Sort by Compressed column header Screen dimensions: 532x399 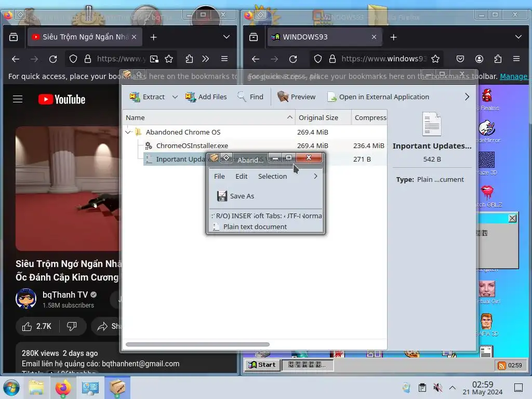click(x=369, y=118)
